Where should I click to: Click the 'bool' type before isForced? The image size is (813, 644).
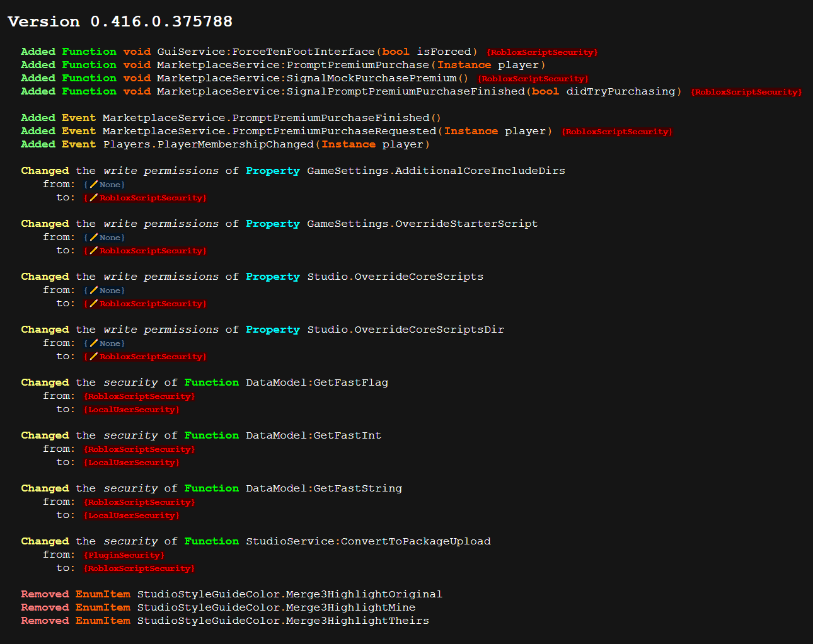point(396,52)
